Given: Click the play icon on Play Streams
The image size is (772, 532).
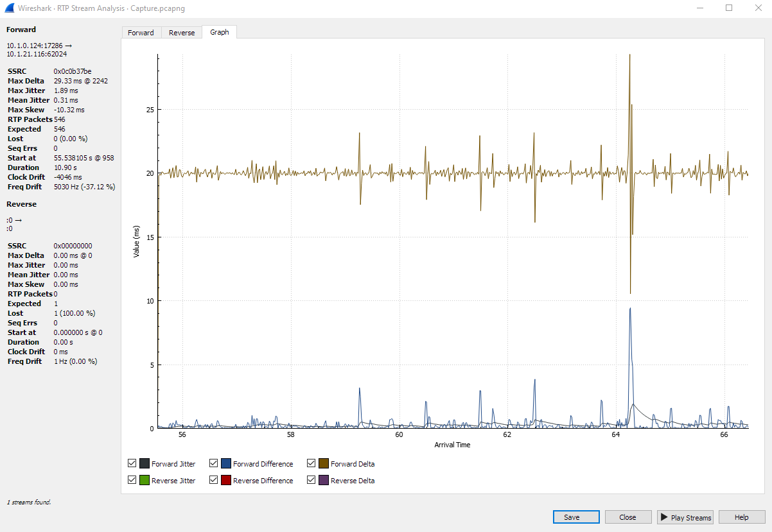Looking at the screenshot, I should point(665,517).
